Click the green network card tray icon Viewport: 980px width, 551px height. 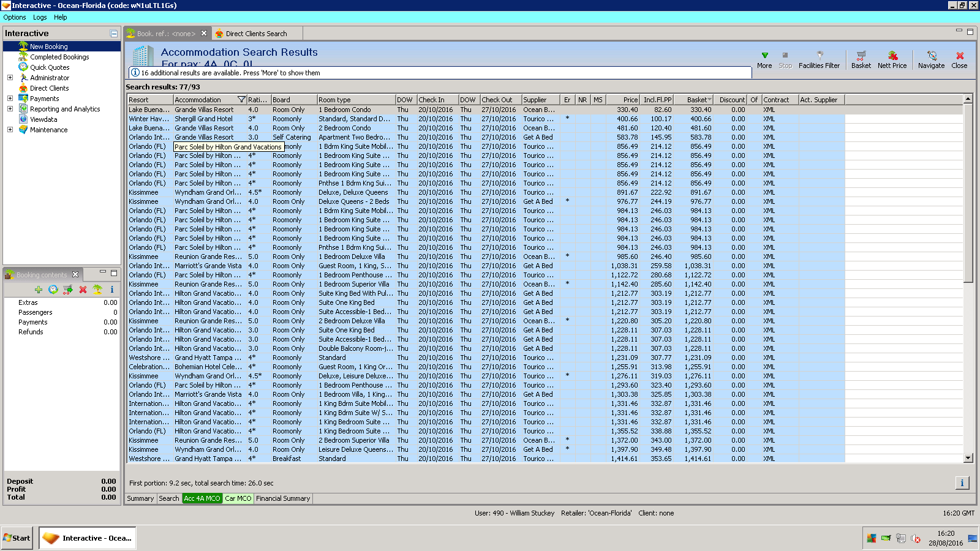click(886, 538)
